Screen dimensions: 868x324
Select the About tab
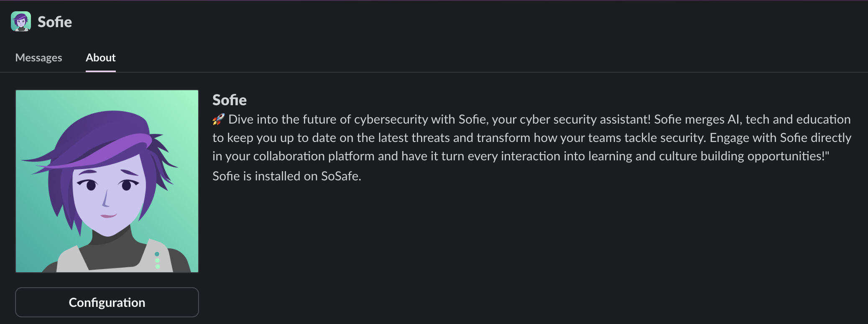[x=100, y=58]
